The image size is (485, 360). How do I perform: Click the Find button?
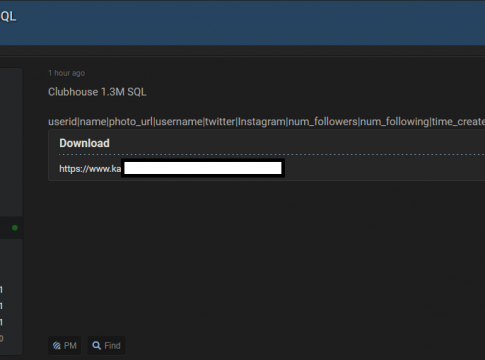(107, 346)
